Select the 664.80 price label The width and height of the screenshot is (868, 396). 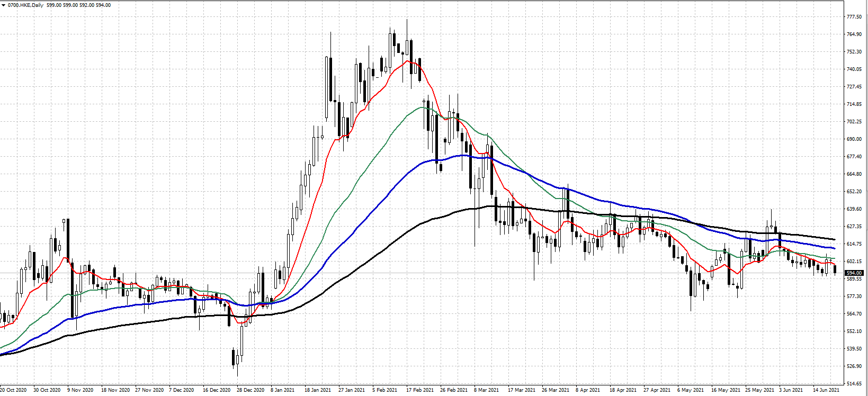[854, 174]
